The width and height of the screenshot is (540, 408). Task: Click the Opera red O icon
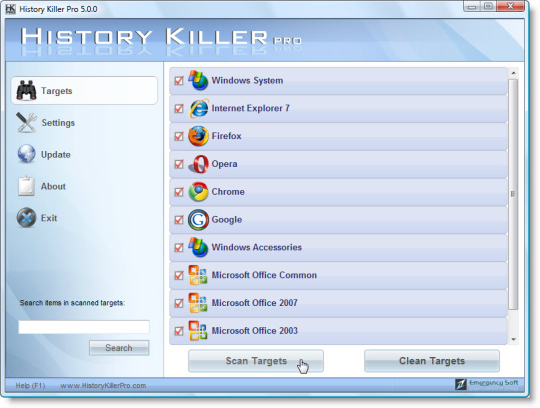pos(199,164)
